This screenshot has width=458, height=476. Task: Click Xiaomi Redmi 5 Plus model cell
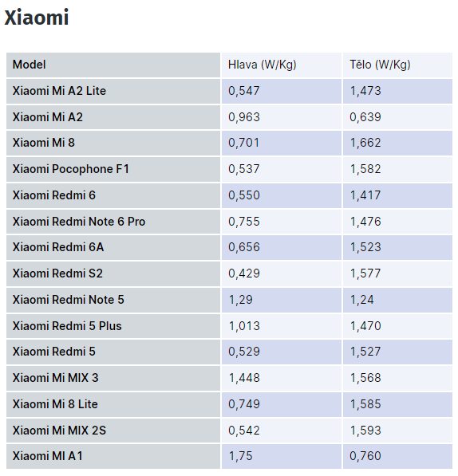tap(113, 326)
